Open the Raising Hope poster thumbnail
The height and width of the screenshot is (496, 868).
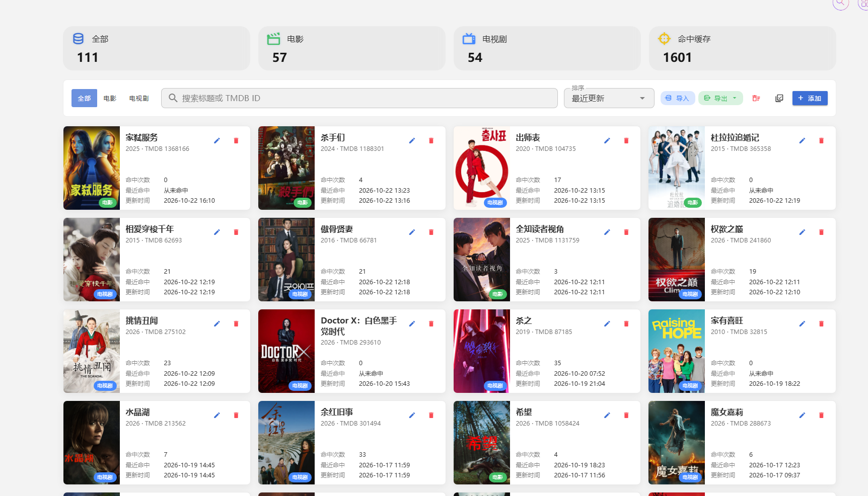677,351
